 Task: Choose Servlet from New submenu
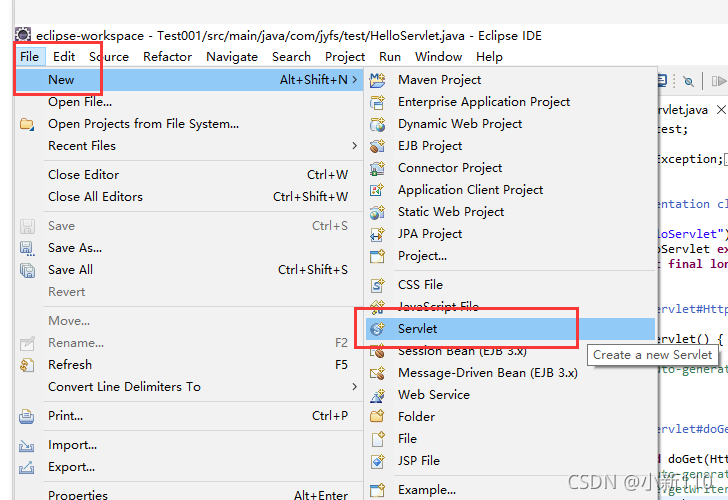click(510, 329)
